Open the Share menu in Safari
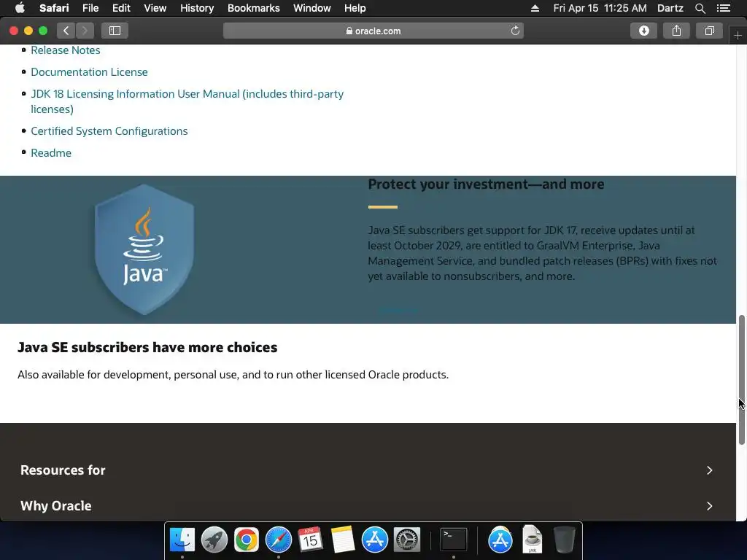Screen dimensions: 747x560 pyautogui.click(x=676, y=31)
